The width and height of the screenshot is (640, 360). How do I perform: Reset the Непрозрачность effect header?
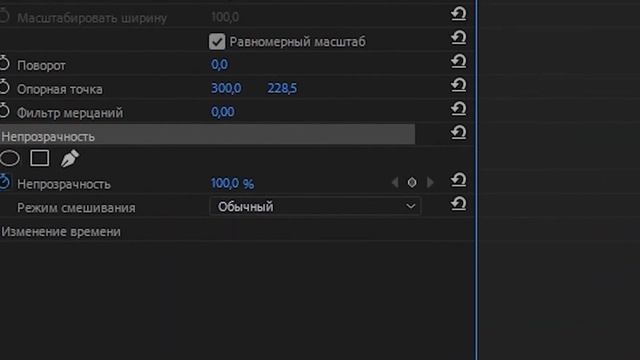coord(458,133)
